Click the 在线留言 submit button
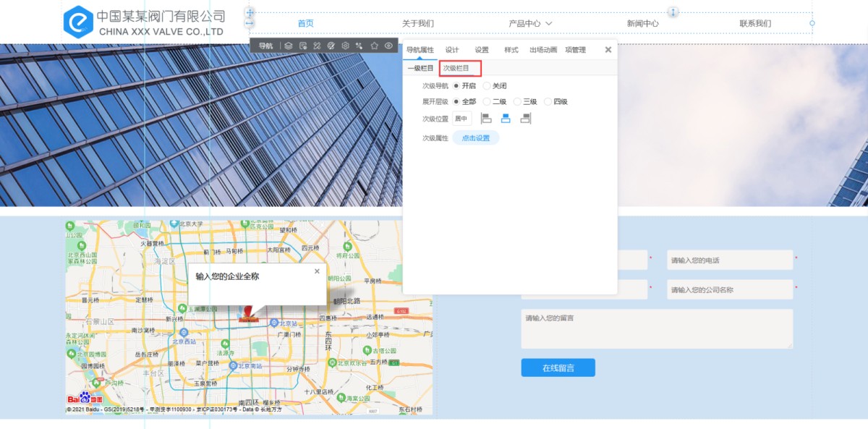The width and height of the screenshot is (868, 429). point(558,368)
